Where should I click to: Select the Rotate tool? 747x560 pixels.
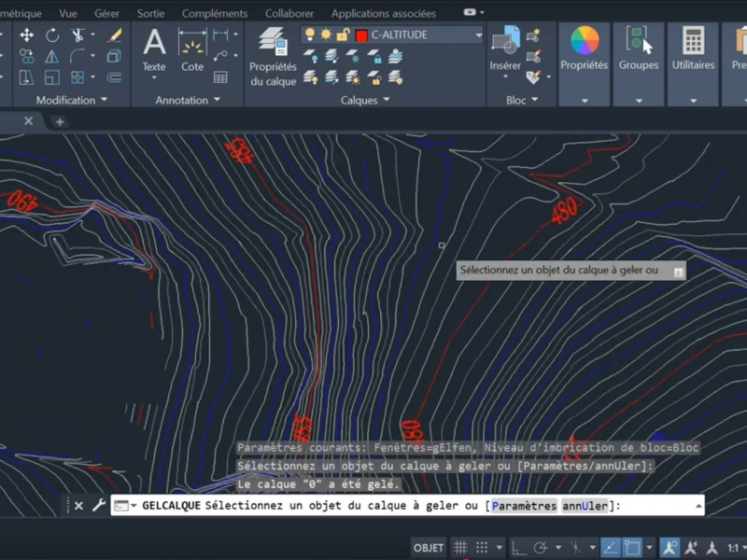52,35
